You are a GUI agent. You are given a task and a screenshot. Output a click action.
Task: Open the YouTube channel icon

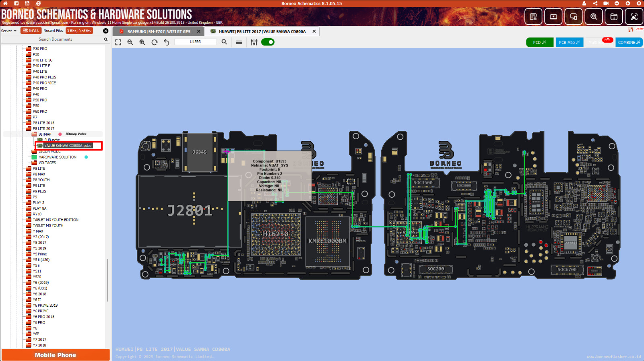pyautogui.click(x=27, y=3)
